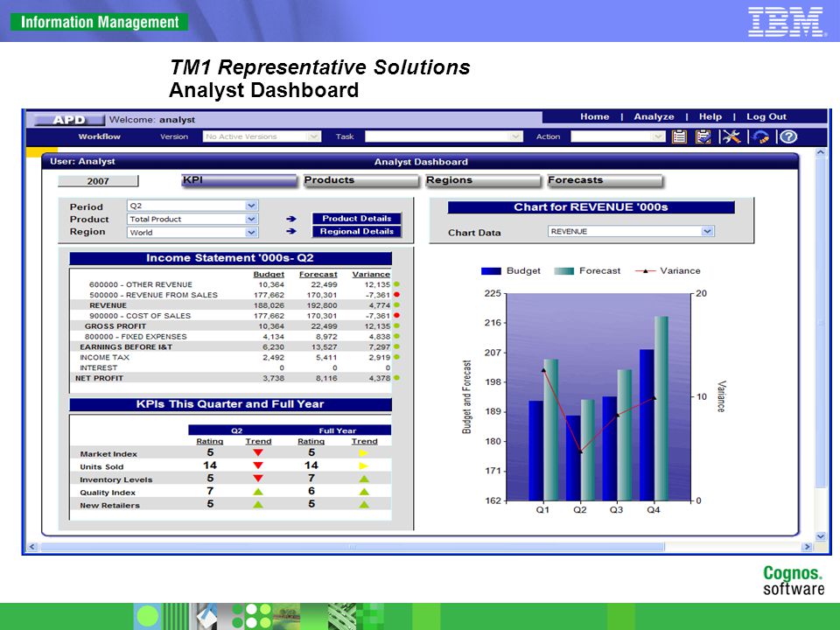Viewport: 840px width, 630px height.
Task: Open the Period dropdown showing Q2
Action: [x=192, y=206]
